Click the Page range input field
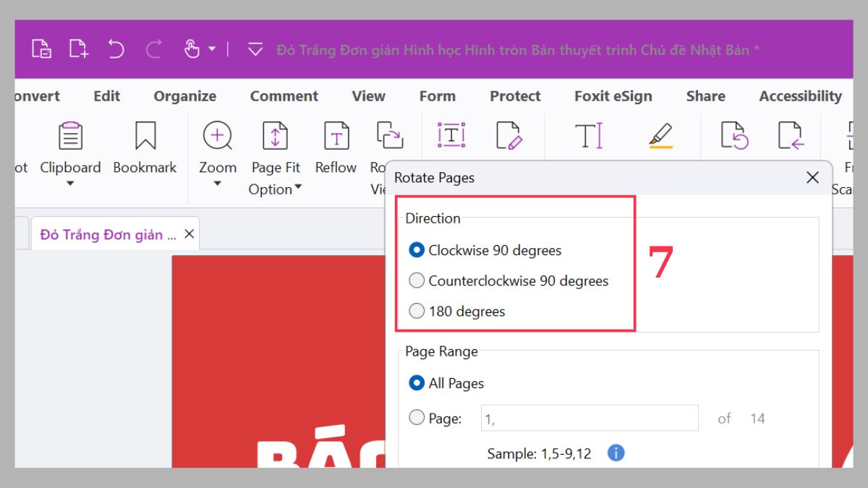 589,418
